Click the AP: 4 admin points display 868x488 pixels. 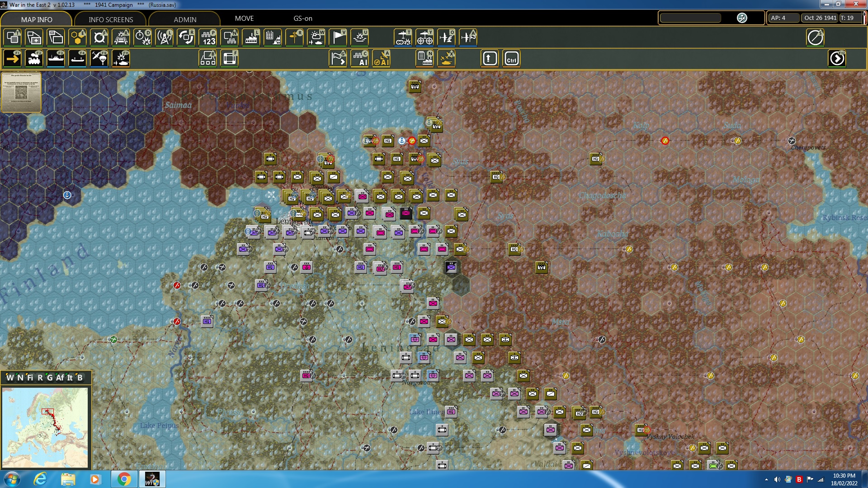click(783, 18)
